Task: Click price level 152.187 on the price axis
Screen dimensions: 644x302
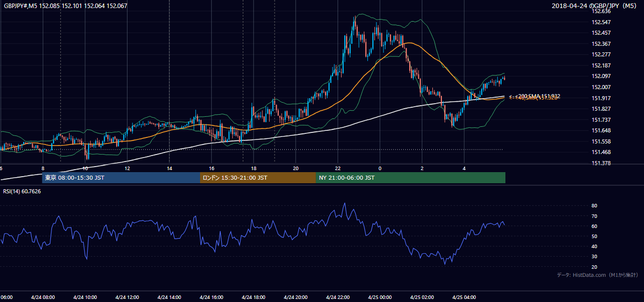Action: click(601, 65)
